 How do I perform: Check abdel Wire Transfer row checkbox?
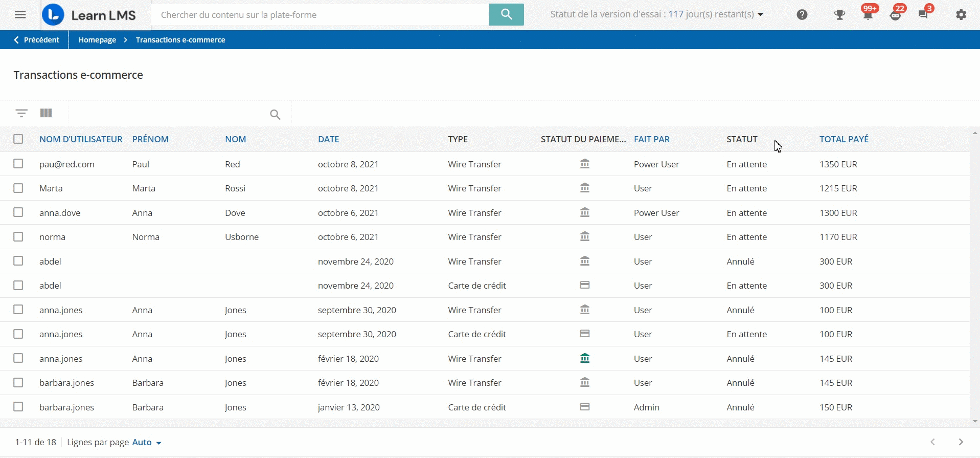[18, 261]
